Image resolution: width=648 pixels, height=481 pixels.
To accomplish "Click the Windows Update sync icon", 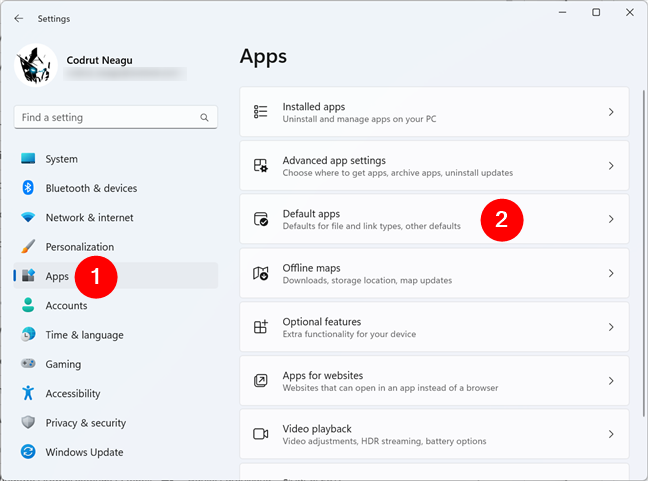I will 28,452.
